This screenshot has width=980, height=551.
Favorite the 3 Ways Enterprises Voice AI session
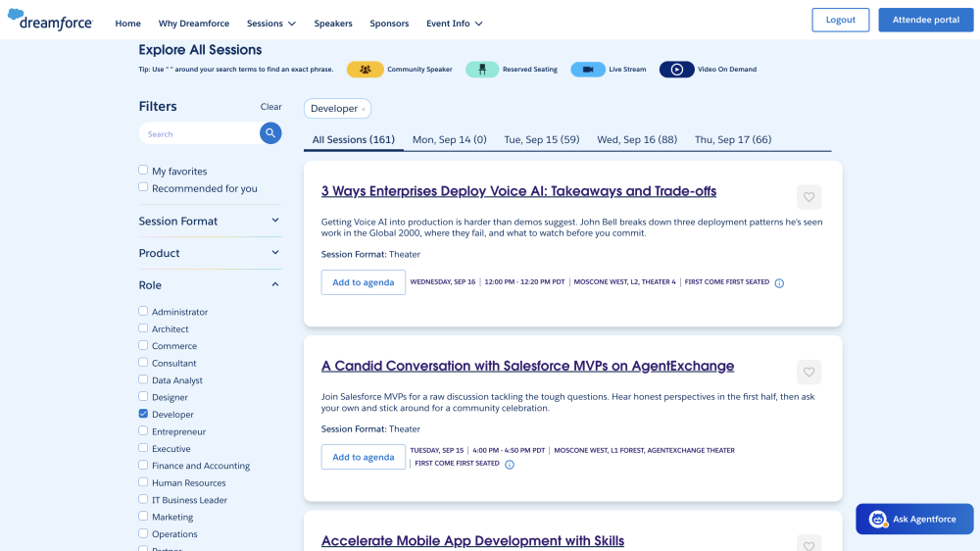coord(808,197)
